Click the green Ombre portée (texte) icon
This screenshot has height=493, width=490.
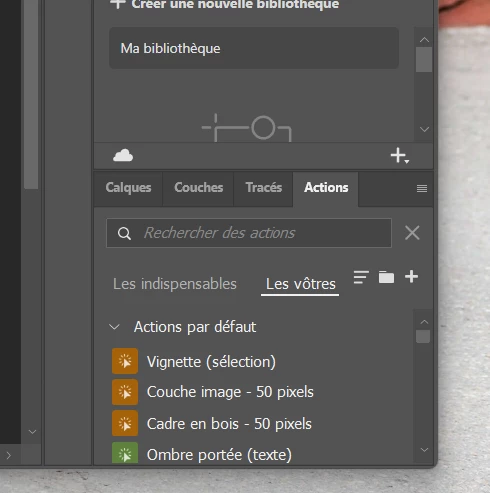(125, 453)
